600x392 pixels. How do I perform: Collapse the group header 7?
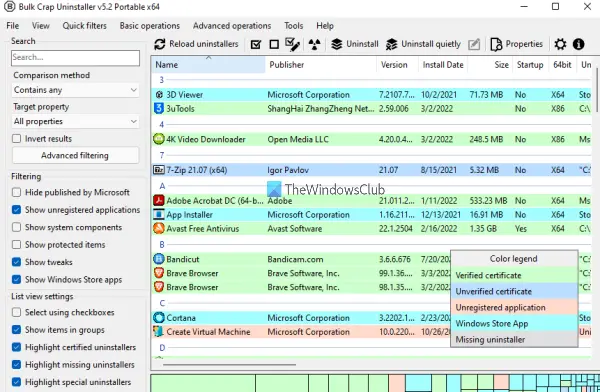click(x=161, y=155)
